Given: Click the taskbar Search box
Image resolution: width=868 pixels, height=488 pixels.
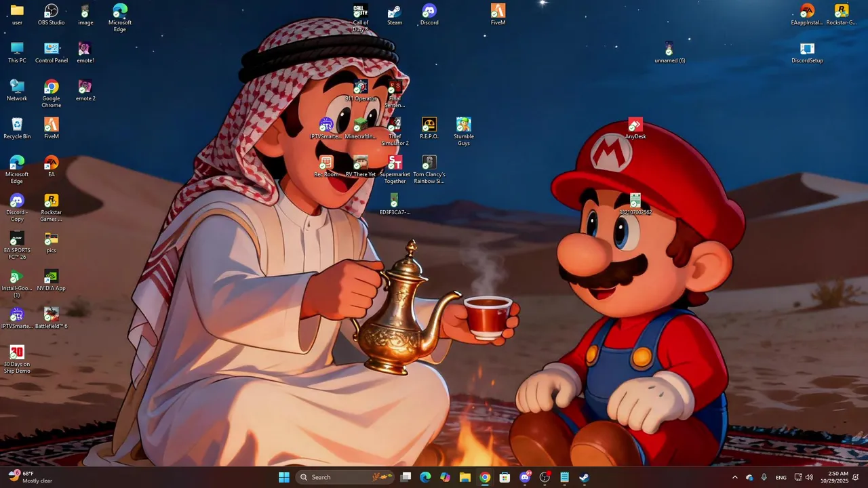Looking at the screenshot, I should click(x=345, y=477).
